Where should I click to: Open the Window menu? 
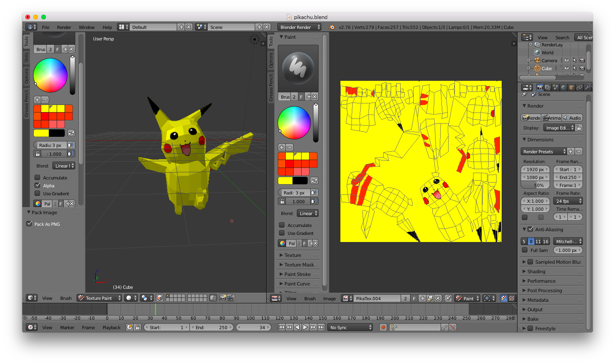tap(86, 27)
